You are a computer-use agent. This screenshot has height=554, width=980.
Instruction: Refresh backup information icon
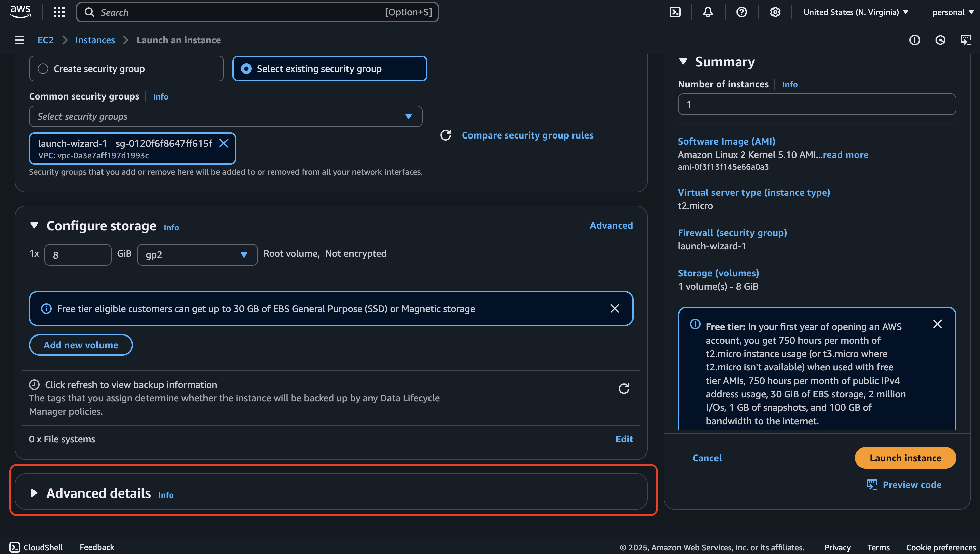tap(624, 388)
